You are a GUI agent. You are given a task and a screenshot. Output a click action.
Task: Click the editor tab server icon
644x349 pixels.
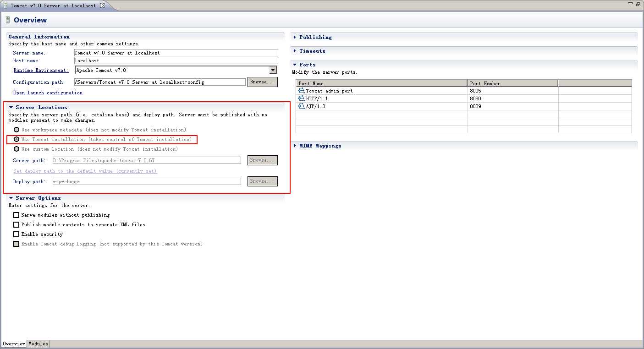pos(5,5)
